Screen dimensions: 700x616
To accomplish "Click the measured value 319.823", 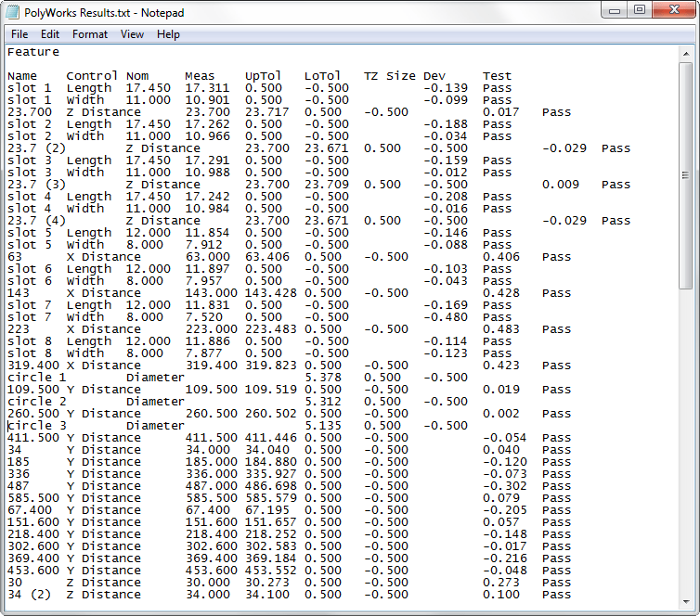I will click(270, 366).
